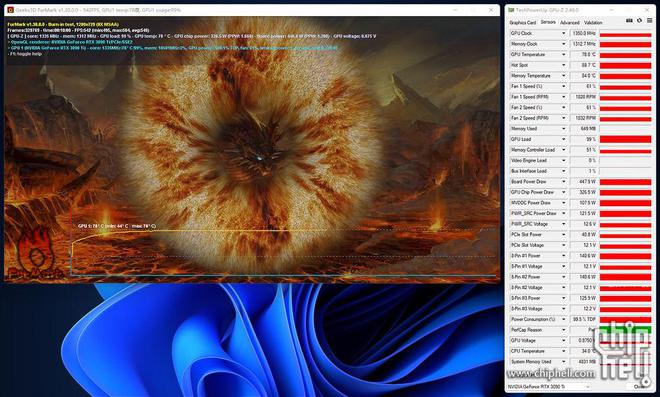Open the NVIDIA GeForce RTX 3090 Ti selector
660x397 pixels.
[549, 386]
